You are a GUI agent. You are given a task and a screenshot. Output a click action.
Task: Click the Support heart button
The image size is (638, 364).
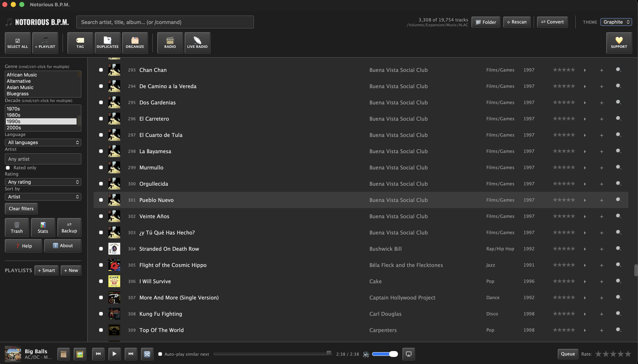point(619,43)
